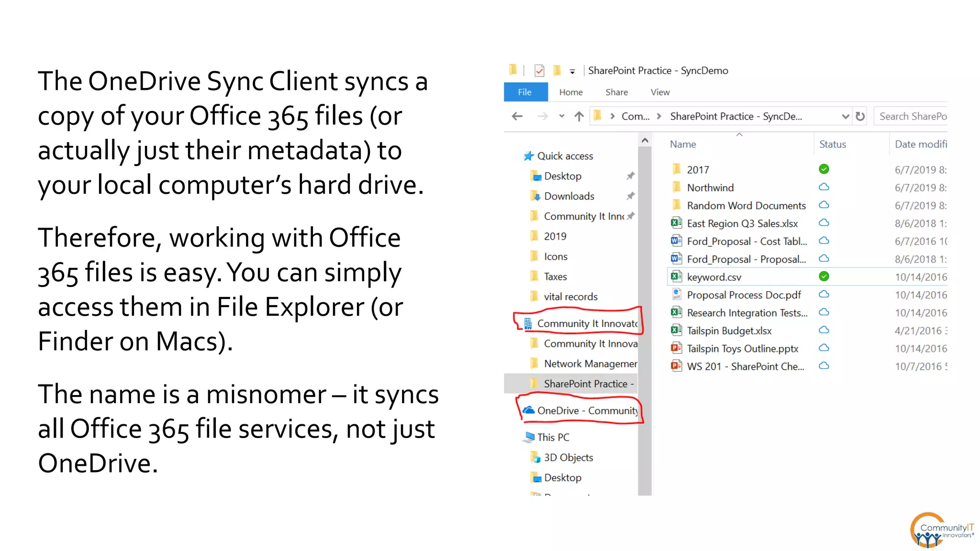Click the pin icon next to Downloads
Viewport: 980px width, 551px height.
tap(631, 196)
